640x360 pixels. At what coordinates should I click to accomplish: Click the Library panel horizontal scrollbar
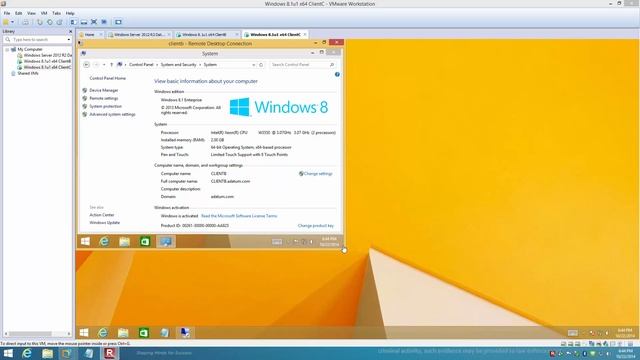(x=38, y=333)
